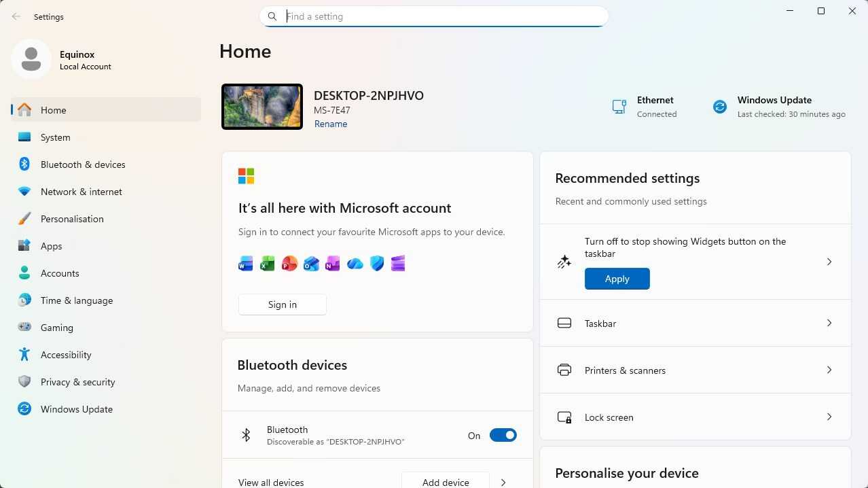
Task: Click the Excel app icon
Action: [268, 264]
